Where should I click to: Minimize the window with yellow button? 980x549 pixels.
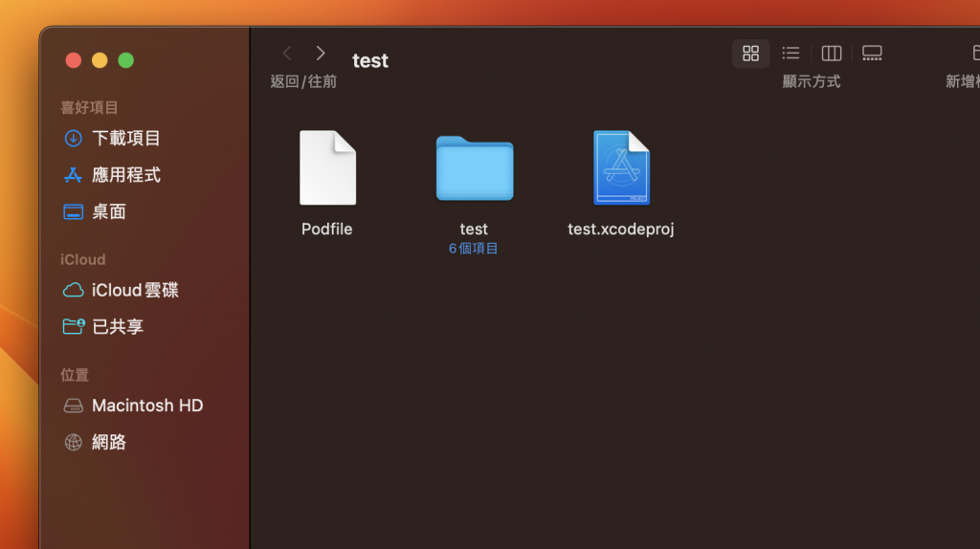(x=100, y=60)
